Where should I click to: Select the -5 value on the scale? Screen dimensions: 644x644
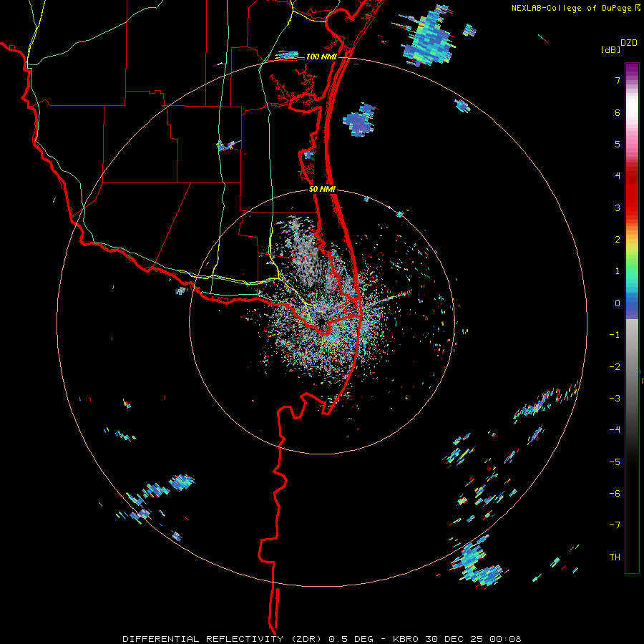click(615, 462)
